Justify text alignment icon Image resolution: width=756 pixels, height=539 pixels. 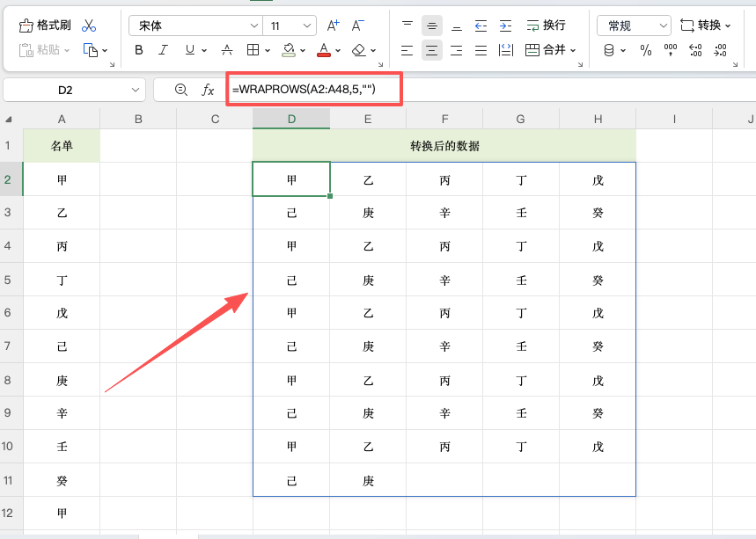tap(481, 50)
